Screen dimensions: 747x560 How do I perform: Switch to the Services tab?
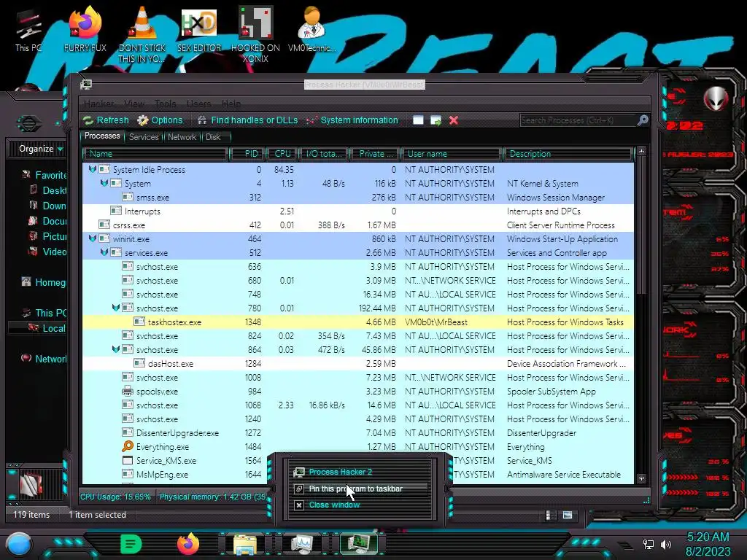click(144, 137)
